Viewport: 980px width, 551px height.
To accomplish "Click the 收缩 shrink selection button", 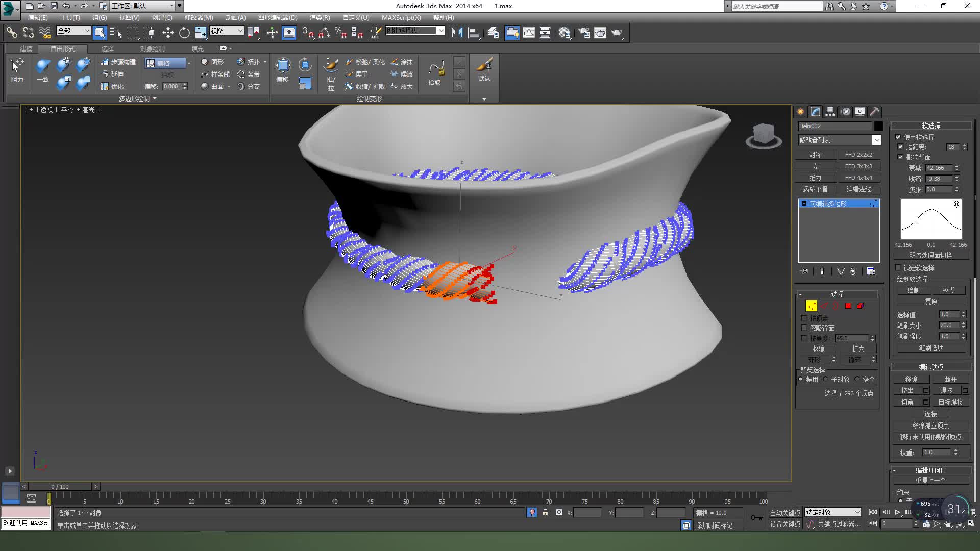I will pos(818,348).
